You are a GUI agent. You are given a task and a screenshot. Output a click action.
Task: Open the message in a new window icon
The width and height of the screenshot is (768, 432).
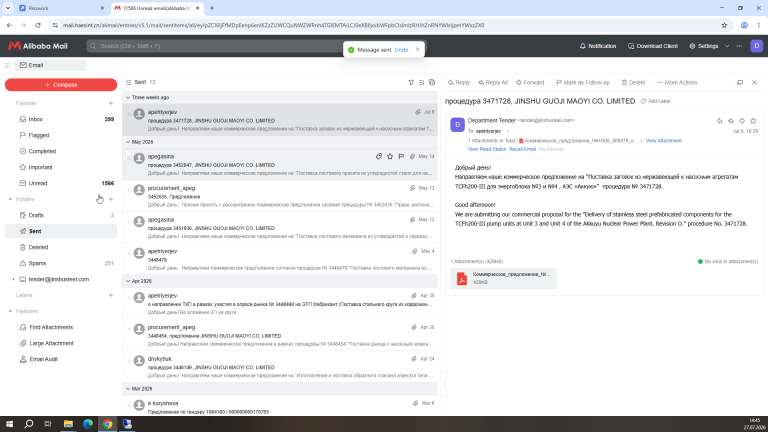coord(740,82)
